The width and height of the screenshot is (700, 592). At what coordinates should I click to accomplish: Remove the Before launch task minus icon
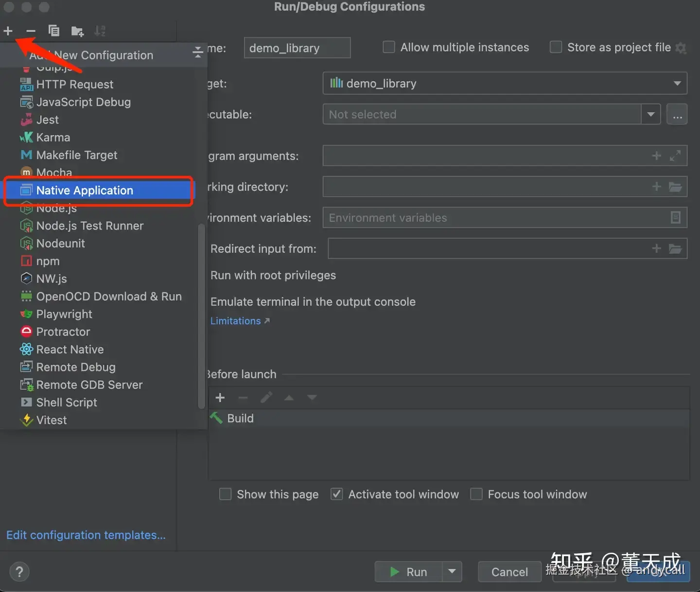click(x=243, y=398)
